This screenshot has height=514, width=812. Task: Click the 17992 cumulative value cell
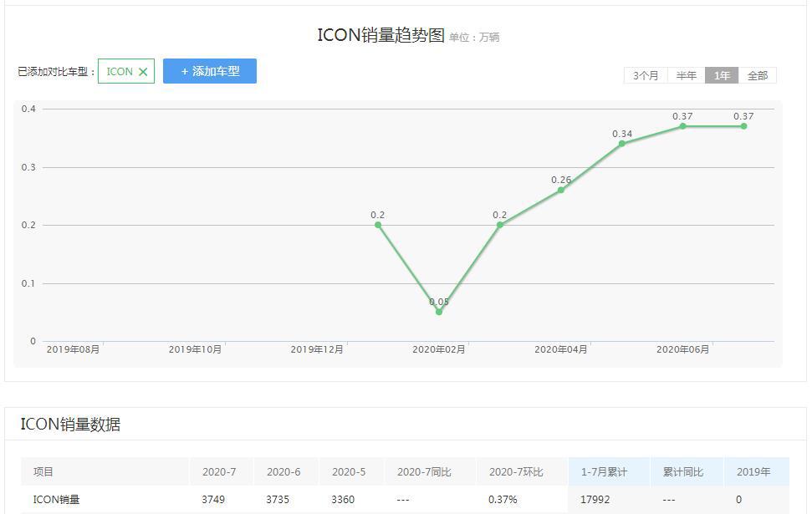point(595,500)
